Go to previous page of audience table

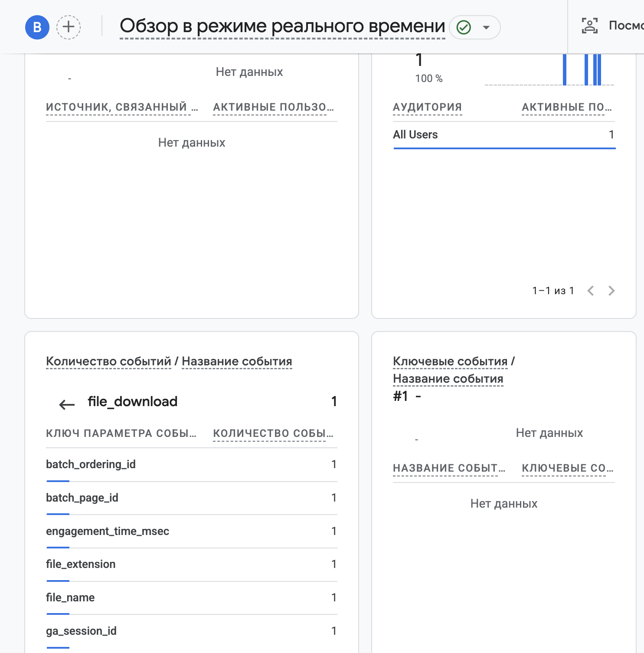(590, 291)
